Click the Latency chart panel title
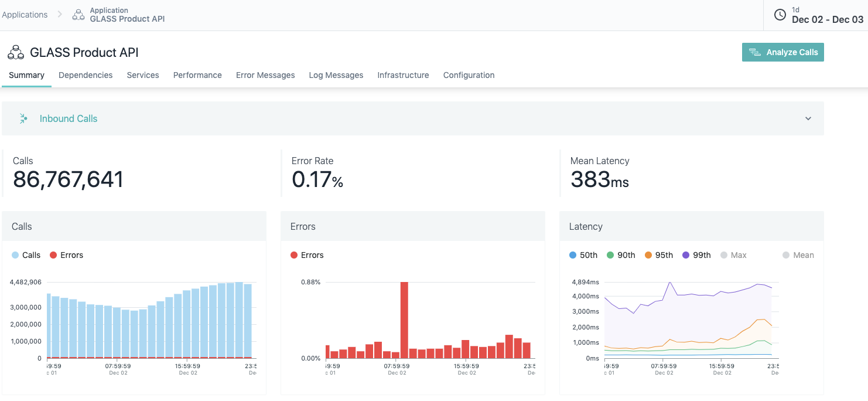Viewport: 868px width, 401px height. [x=586, y=226]
